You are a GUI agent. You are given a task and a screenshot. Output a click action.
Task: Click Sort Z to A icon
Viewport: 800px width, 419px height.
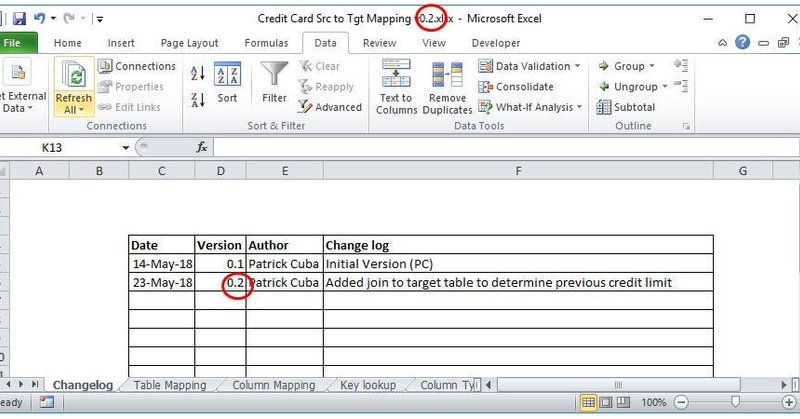[197, 100]
